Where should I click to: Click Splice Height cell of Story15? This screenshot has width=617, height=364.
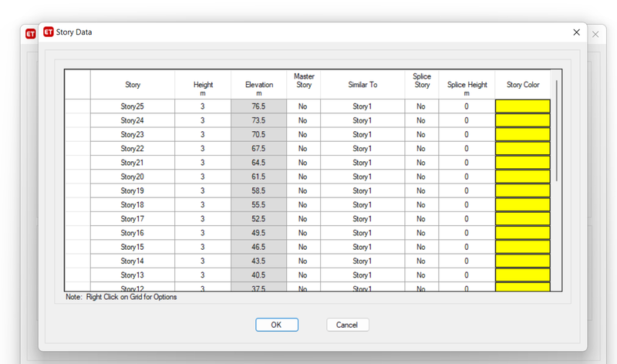467,247
